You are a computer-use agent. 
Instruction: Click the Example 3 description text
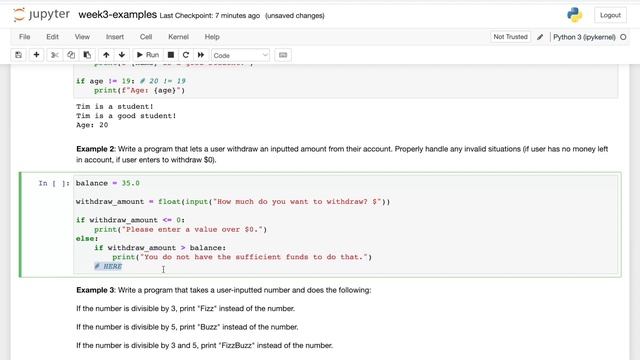click(224, 290)
